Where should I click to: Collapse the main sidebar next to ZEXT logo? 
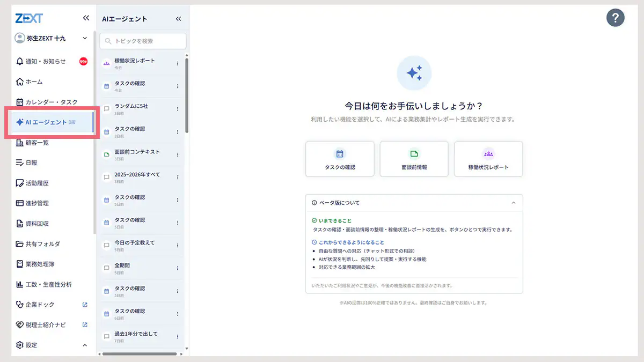click(x=86, y=18)
